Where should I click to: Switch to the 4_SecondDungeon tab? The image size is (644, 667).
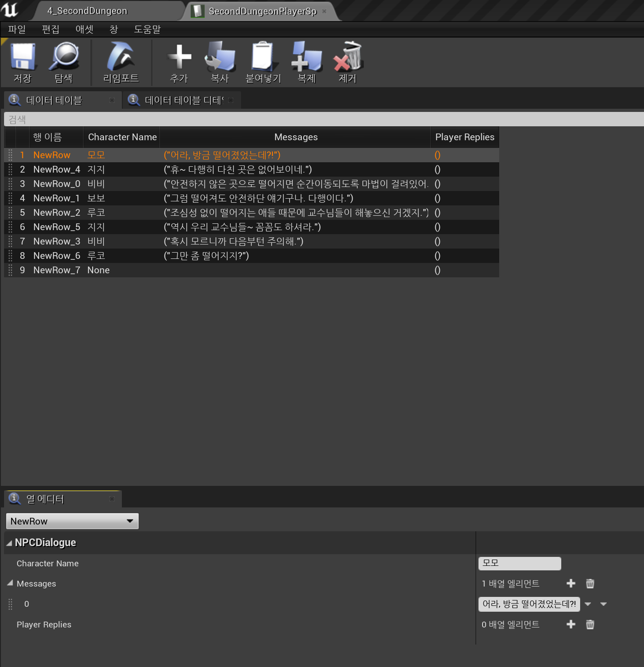click(x=87, y=11)
